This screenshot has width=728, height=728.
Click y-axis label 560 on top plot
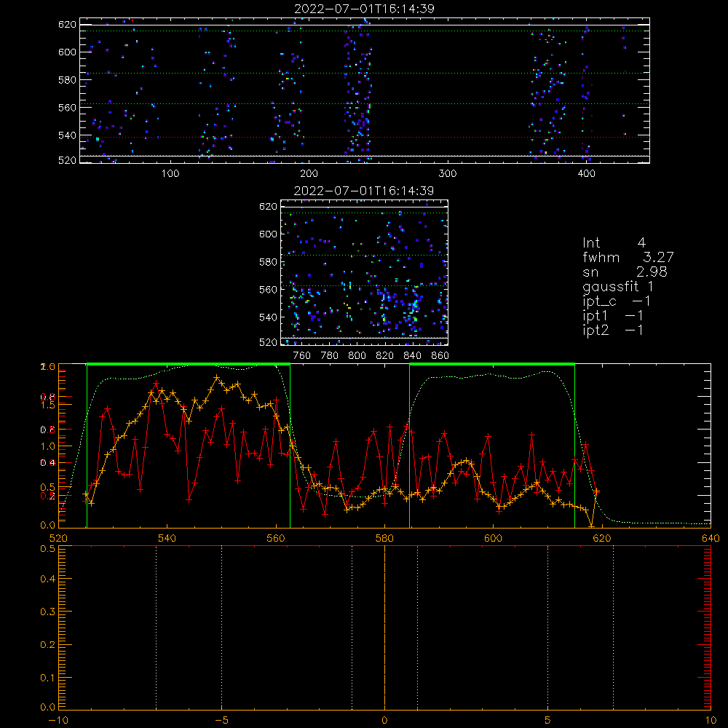tap(67, 107)
